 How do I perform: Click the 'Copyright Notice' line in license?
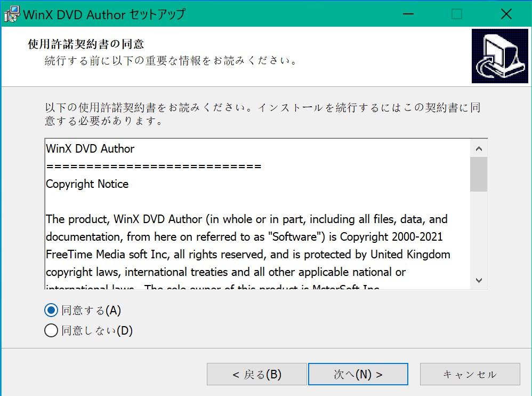tap(87, 184)
